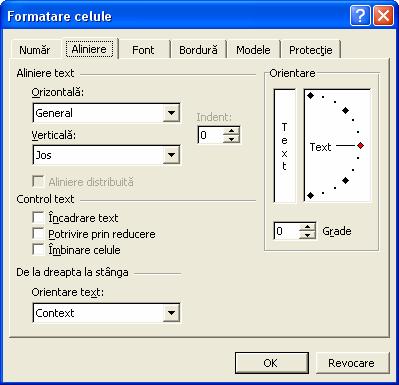Click the red diamond on the orientation dial
The height and width of the screenshot is (385, 399).
pyautogui.click(x=360, y=146)
